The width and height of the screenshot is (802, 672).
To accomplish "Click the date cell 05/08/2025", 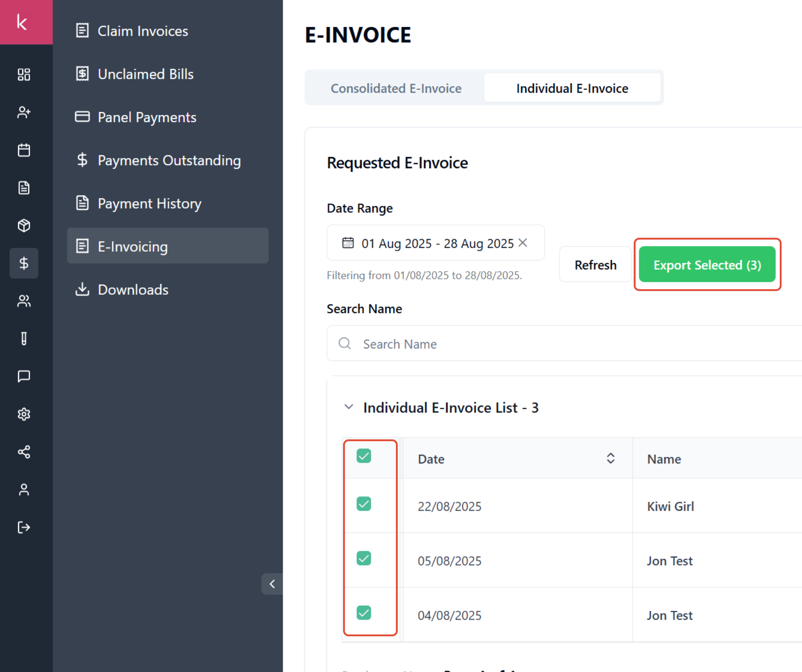I will coord(449,561).
